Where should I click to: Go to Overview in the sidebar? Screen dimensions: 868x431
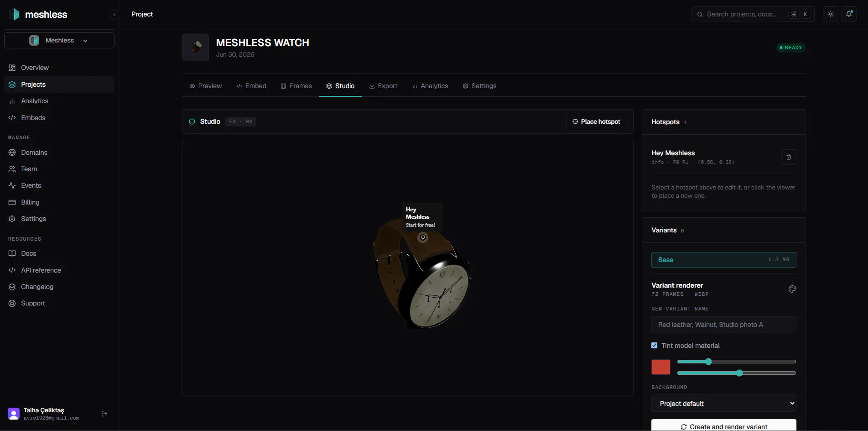pos(59,68)
